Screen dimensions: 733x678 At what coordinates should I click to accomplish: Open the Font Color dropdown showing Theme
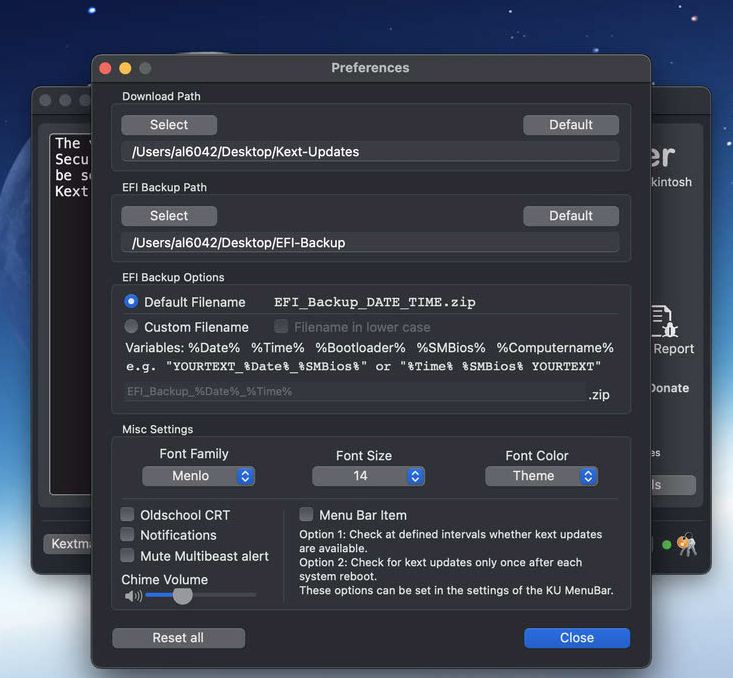pyautogui.click(x=541, y=476)
